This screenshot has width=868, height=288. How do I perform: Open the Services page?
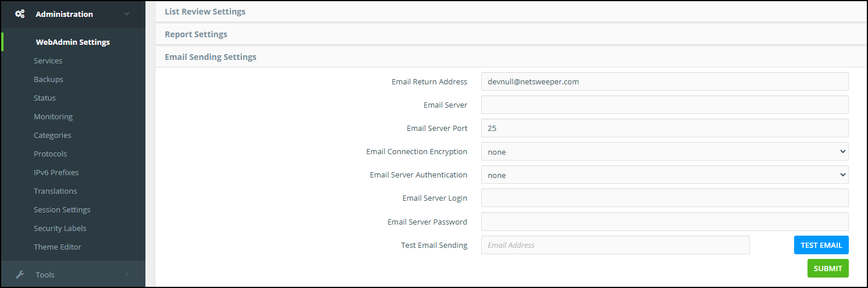click(48, 61)
